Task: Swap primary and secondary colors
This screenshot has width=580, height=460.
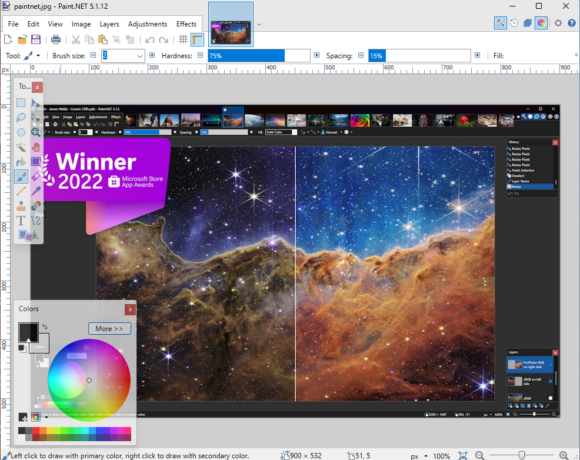Action: click(45, 327)
